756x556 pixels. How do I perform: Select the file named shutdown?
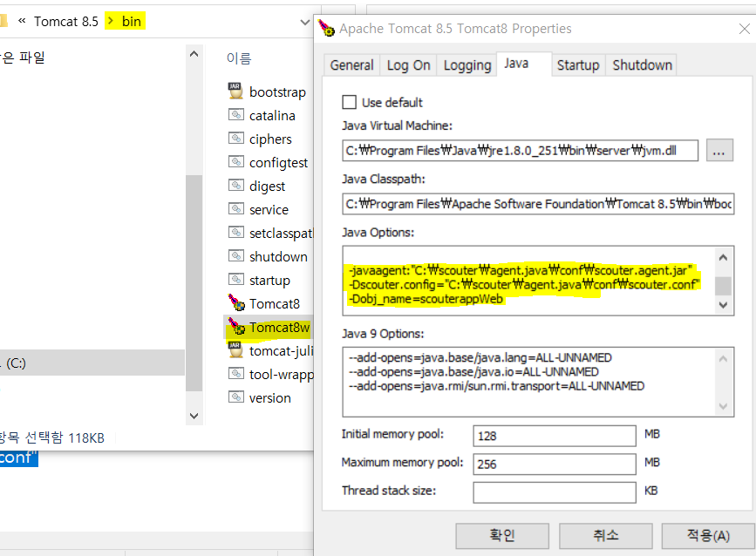pos(278,257)
